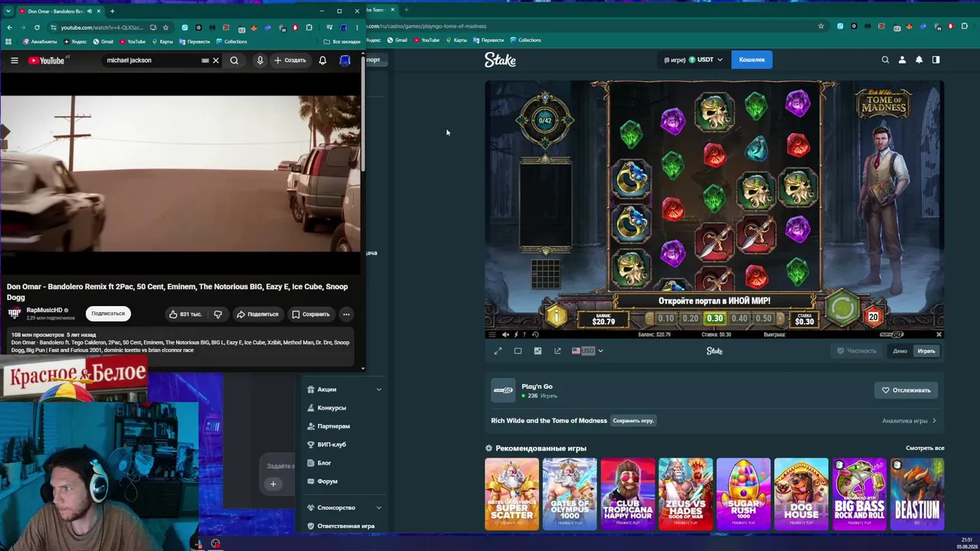Open the YouTube account avatar menu

tap(345, 60)
